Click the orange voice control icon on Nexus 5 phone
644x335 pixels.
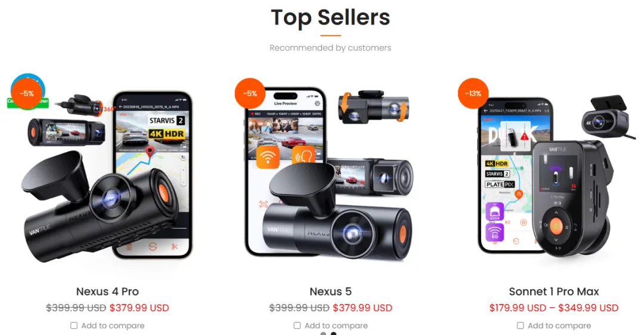pos(303,156)
